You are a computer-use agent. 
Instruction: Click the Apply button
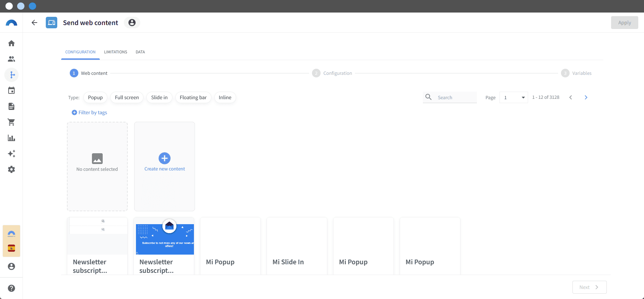(x=625, y=23)
